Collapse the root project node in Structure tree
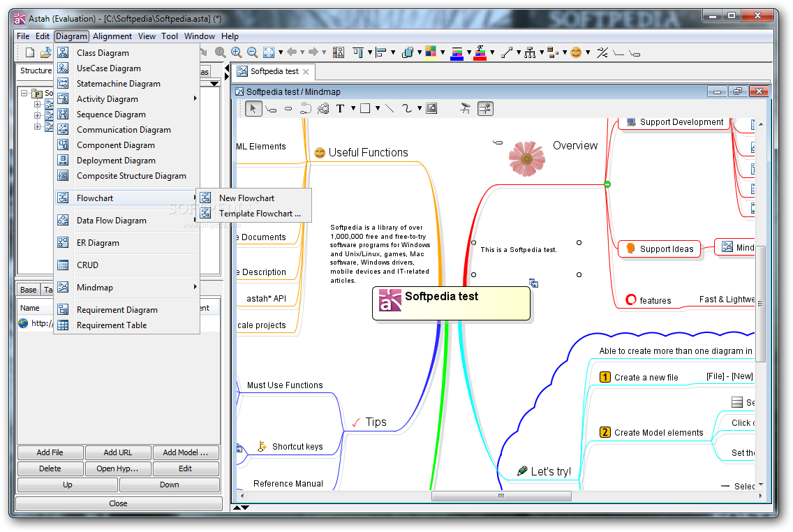The height and width of the screenshot is (532, 793). click(x=24, y=94)
